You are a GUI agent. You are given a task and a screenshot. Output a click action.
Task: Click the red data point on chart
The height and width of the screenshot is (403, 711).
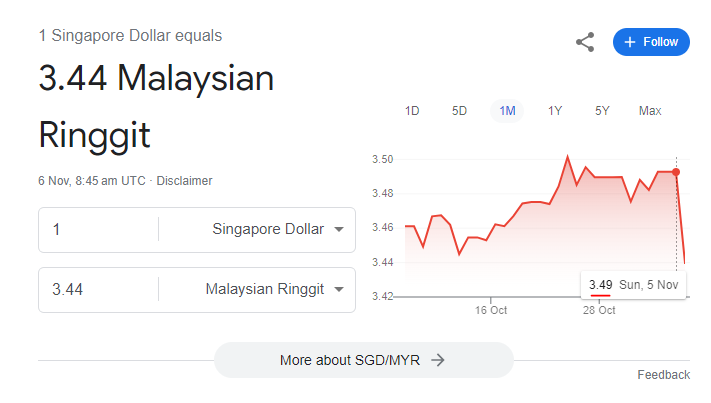pos(676,172)
